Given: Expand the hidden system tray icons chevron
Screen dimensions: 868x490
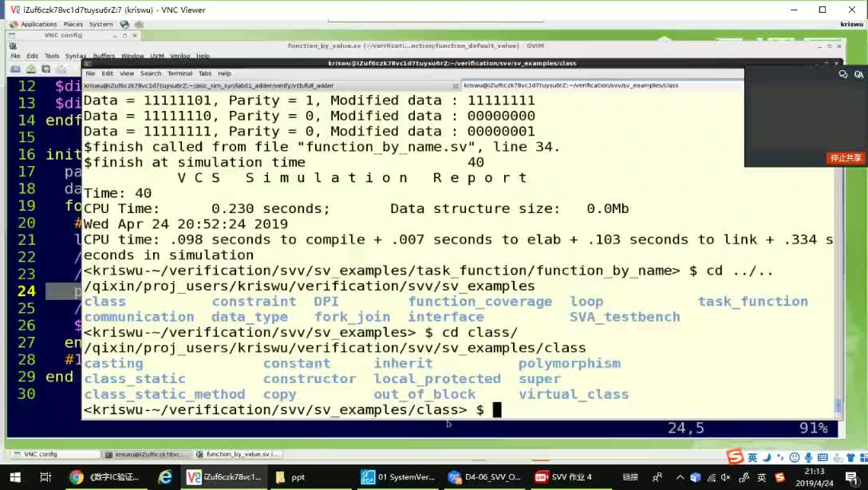Looking at the screenshot, I should pyautogui.click(x=680, y=476).
